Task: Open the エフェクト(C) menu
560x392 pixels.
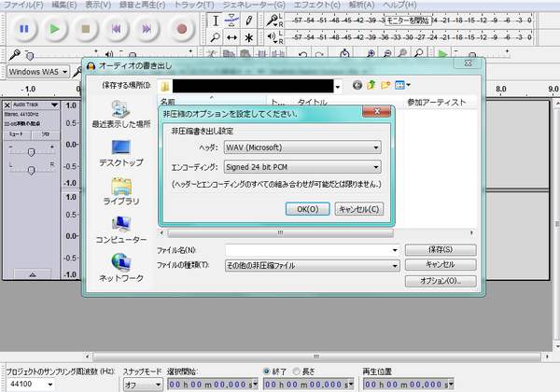Action: tap(316, 5)
